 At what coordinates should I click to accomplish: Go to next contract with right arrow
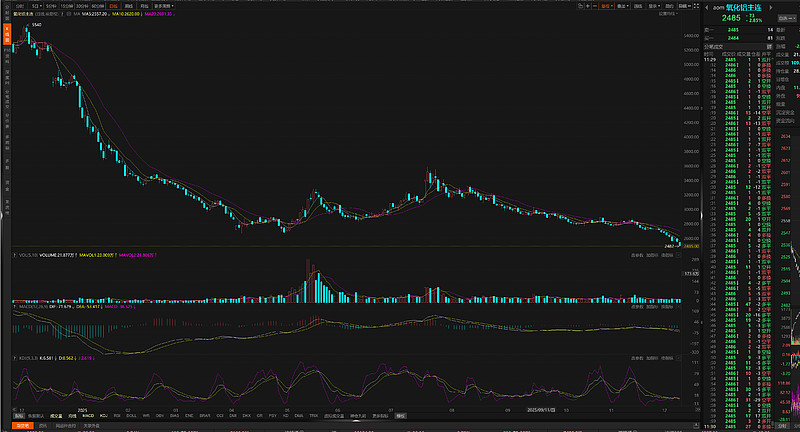[771, 8]
